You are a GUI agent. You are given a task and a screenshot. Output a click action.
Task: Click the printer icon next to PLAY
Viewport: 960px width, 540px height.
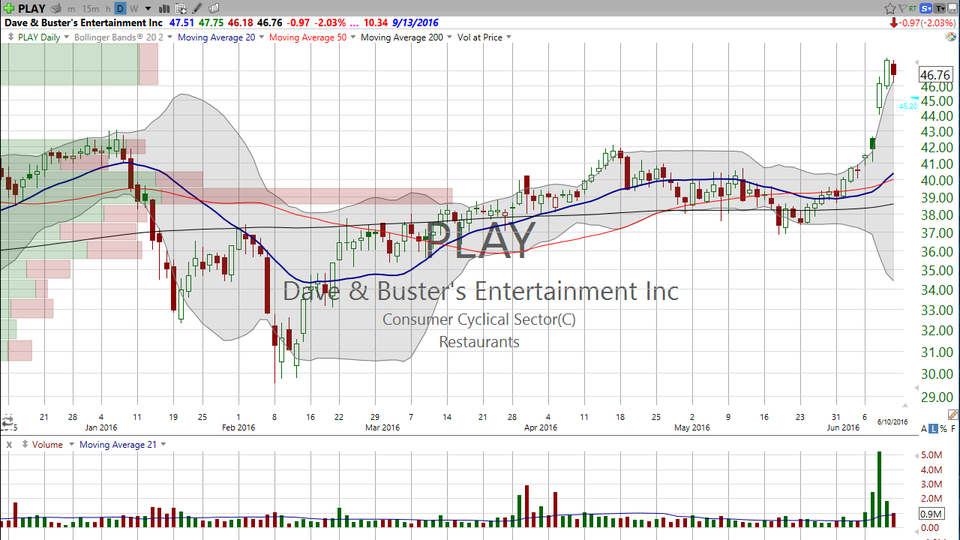56,9
